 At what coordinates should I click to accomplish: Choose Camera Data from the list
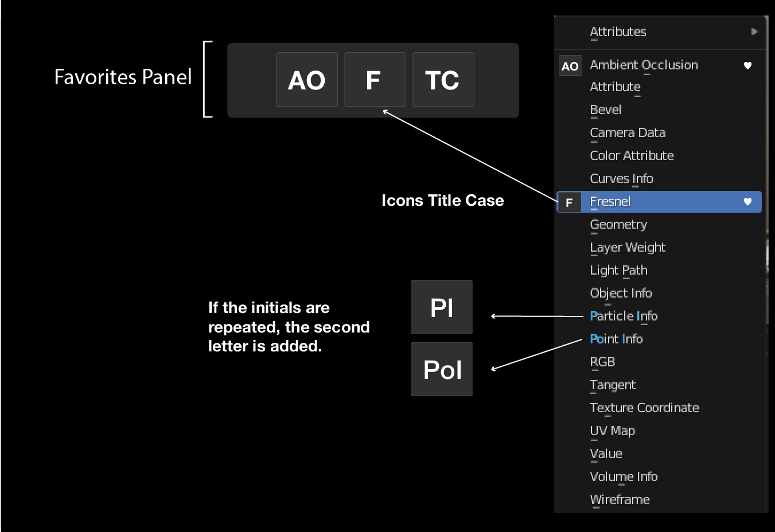click(x=660, y=132)
